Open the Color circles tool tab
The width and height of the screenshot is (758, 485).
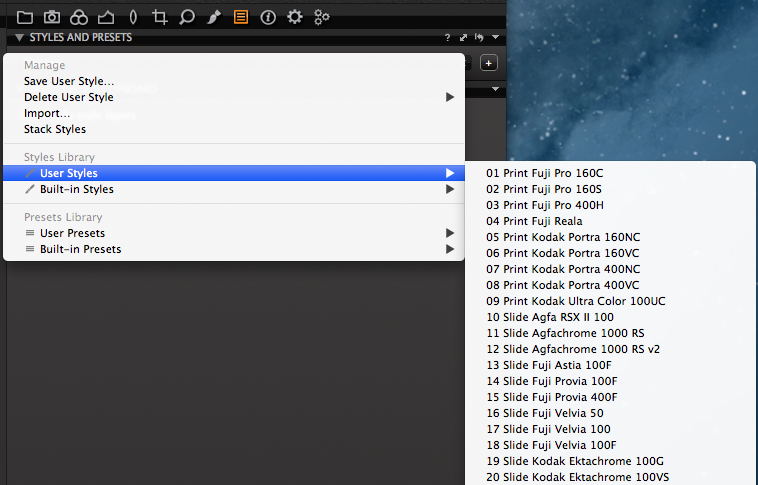[79, 18]
